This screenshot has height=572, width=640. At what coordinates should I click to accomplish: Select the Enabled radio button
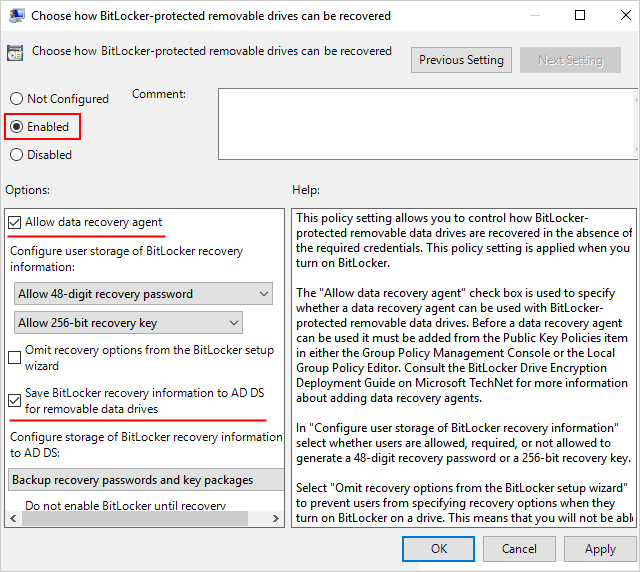point(16,127)
